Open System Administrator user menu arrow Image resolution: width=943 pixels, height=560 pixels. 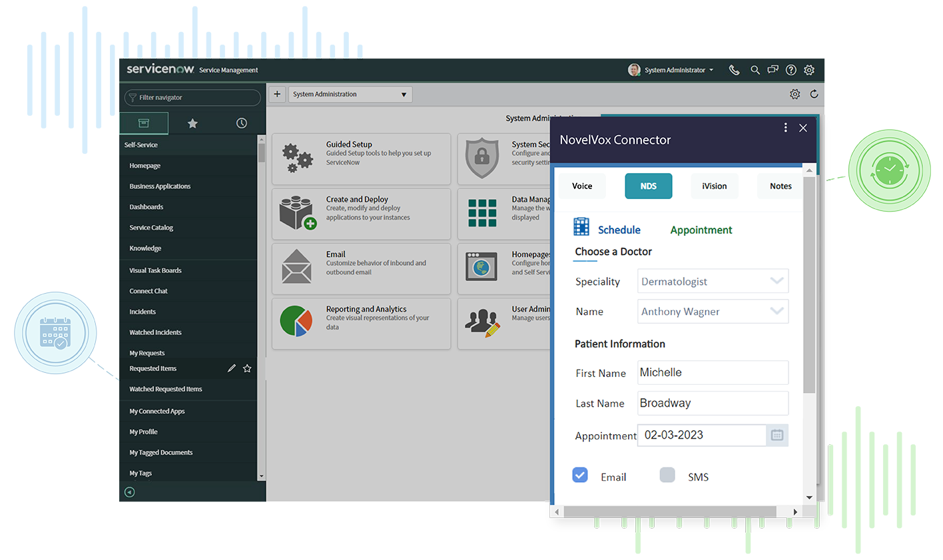pyautogui.click(x=711, y=70)
